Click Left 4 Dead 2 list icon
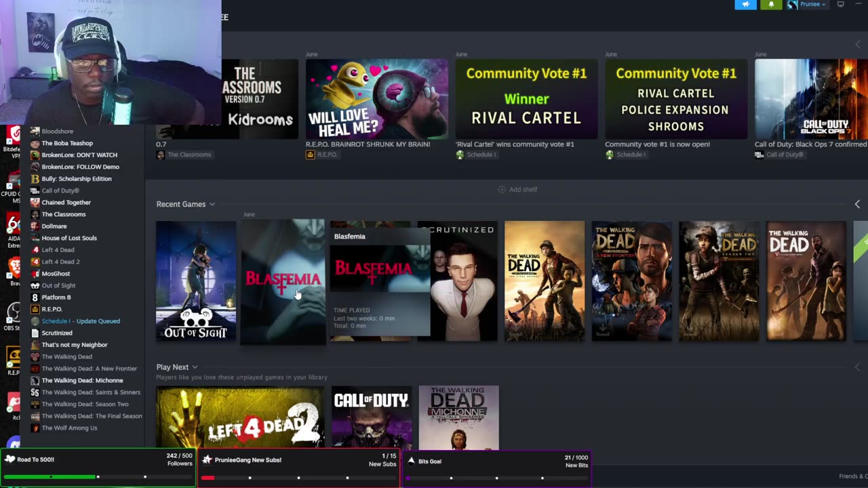The width and height of the screenshot is (868, 488). [35, 262]
